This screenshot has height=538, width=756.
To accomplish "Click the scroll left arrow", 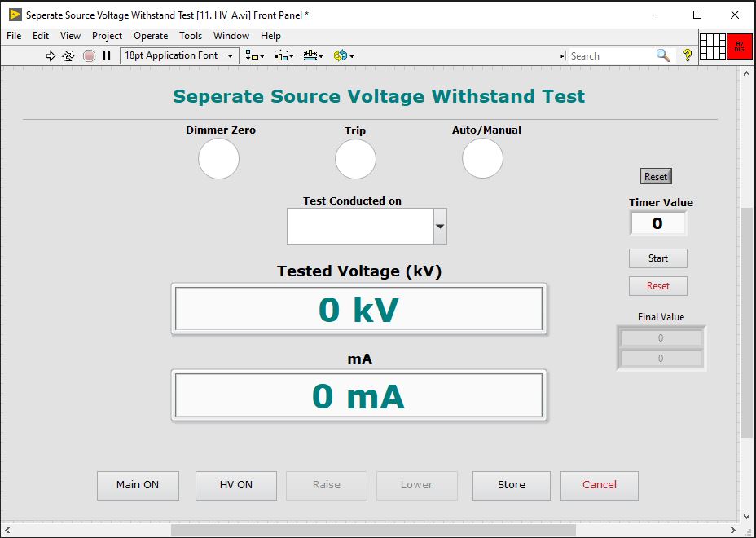I will (7, 531).
